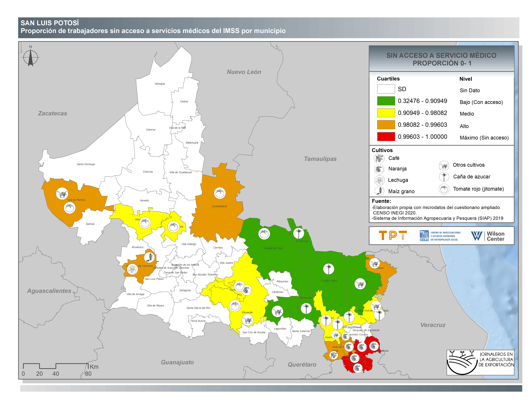Image resolution: width=532 pixels, height=411 pixels.
Task: Click the Ciudad Valles municipality label
Action: 329,280
